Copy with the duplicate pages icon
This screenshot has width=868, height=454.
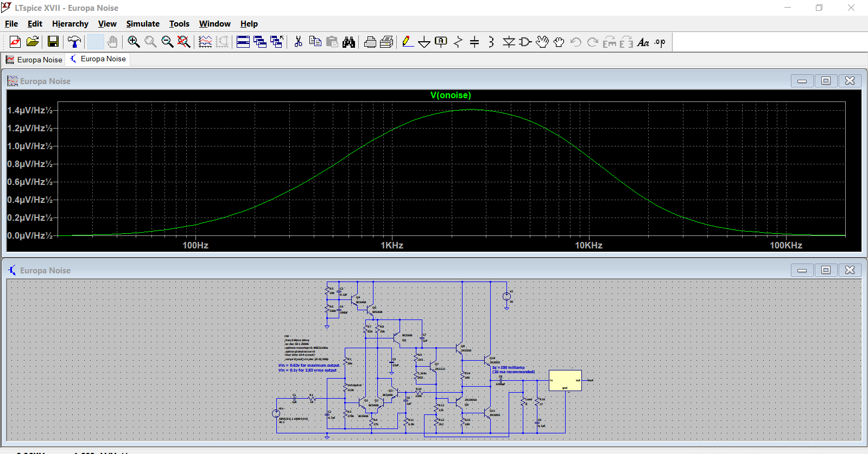315,42
